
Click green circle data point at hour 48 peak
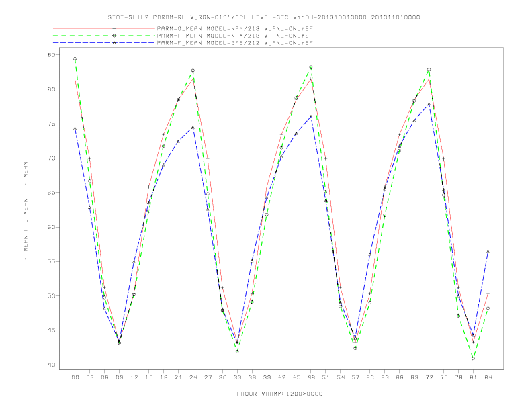311,67
